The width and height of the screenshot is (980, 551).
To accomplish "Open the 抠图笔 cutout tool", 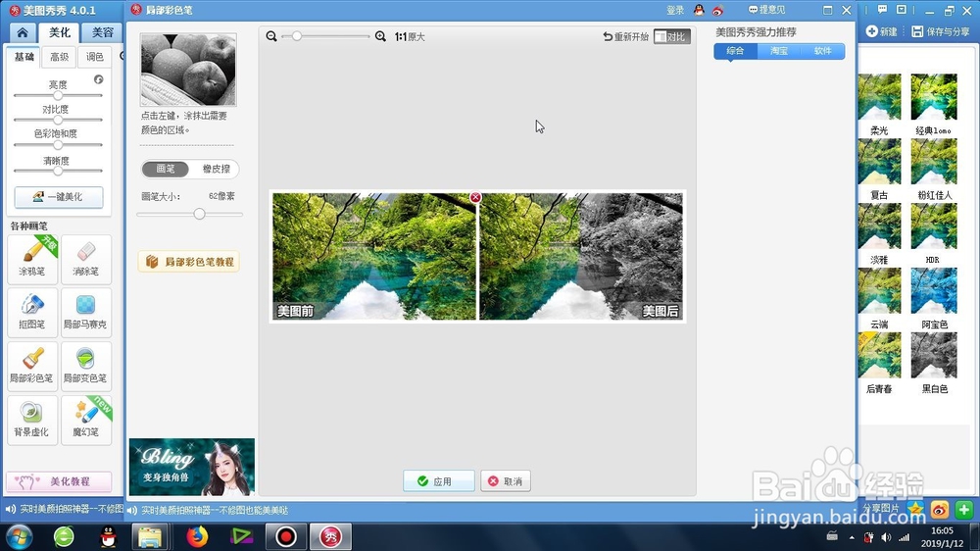I will 32,312.
